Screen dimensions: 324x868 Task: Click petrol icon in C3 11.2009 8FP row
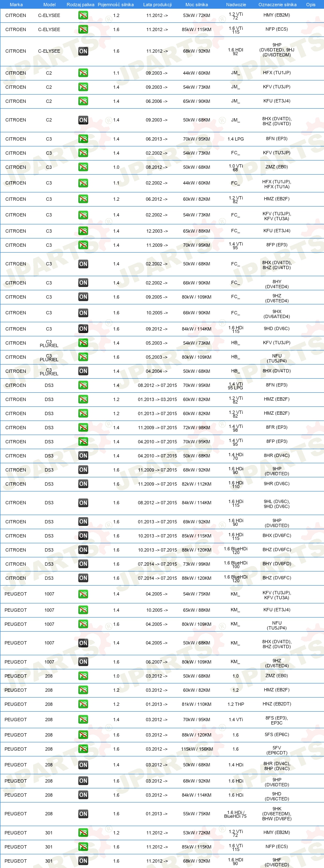(x=83, y=245)
